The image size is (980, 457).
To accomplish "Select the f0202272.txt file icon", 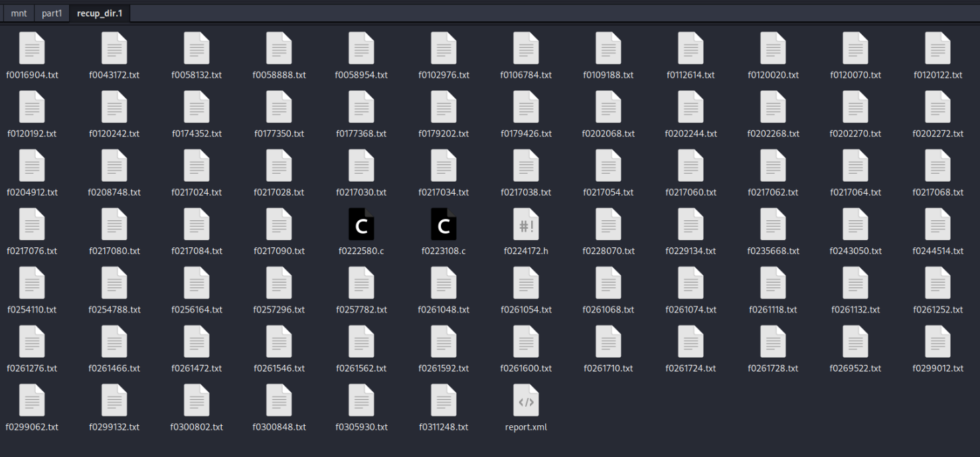I will coord(938,107).
